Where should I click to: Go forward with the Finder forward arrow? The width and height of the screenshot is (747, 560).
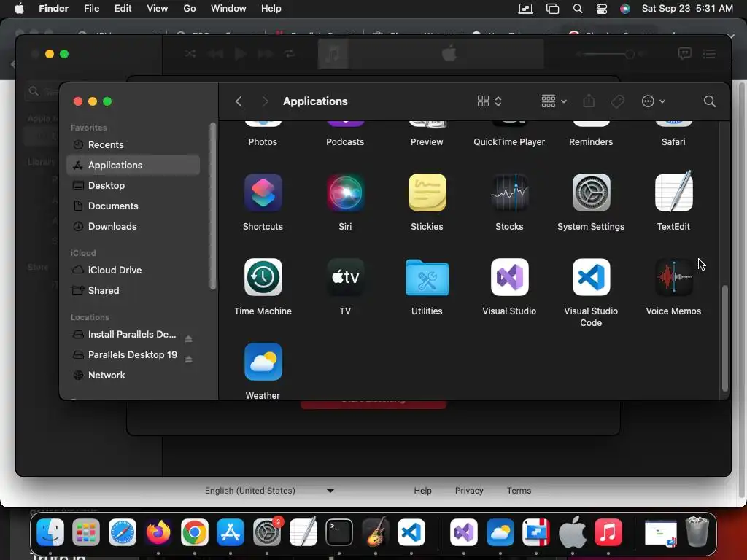point(266,101)
